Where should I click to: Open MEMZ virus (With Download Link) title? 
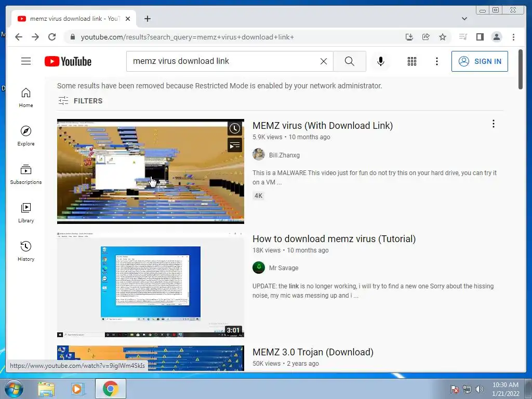322,126
